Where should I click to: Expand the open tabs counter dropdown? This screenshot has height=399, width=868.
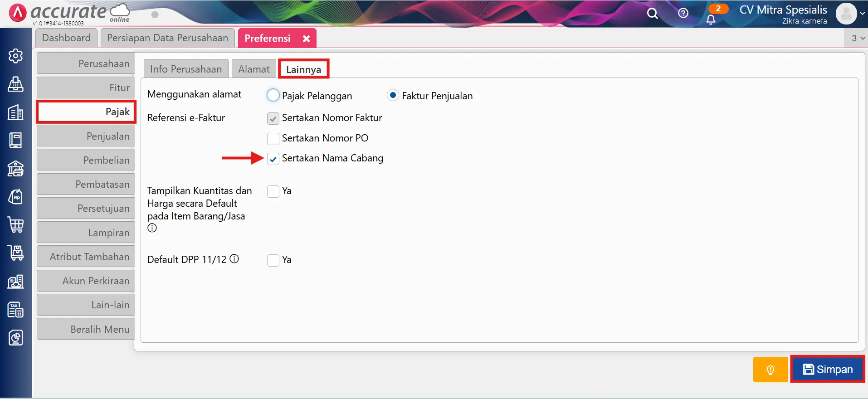coord(858,38)
